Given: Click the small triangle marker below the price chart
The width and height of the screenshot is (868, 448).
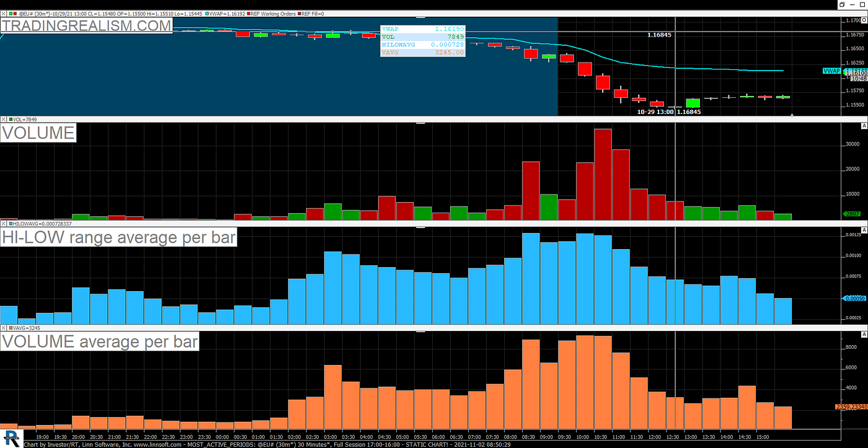Looking at the screenshot, I should (792, 115).
